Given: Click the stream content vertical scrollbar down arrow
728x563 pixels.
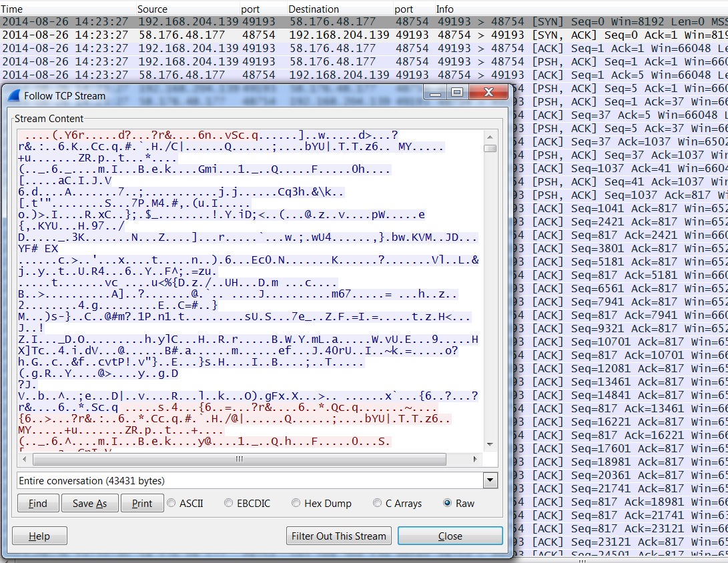Looking at the screenshot, I should (490, 444).
